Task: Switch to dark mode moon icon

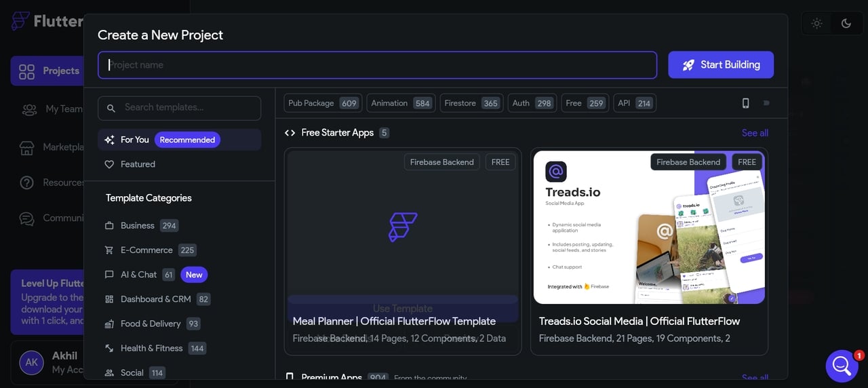Action: [x=846, y=23]
